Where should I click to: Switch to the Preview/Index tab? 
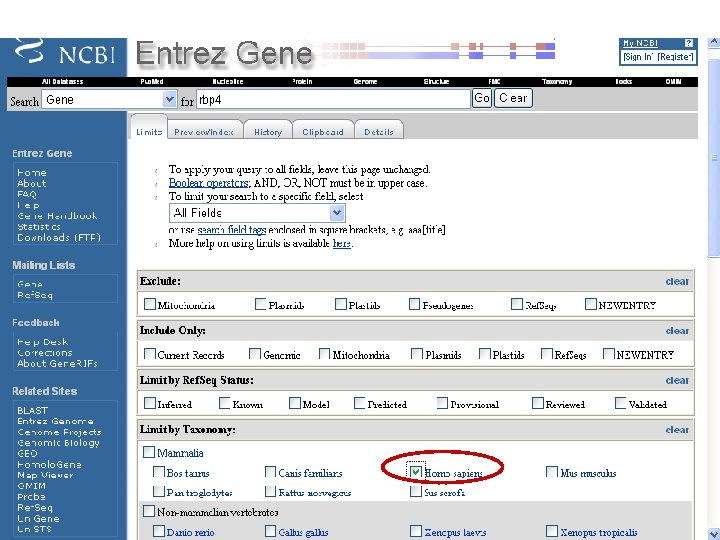tap(204, 132)
